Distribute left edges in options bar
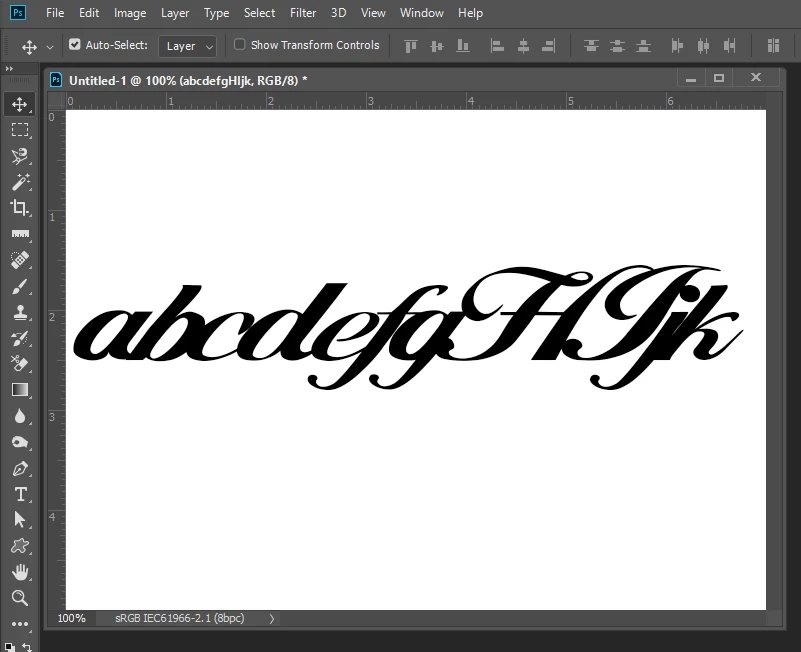The image size is (801, 652). tap(677, 46)
